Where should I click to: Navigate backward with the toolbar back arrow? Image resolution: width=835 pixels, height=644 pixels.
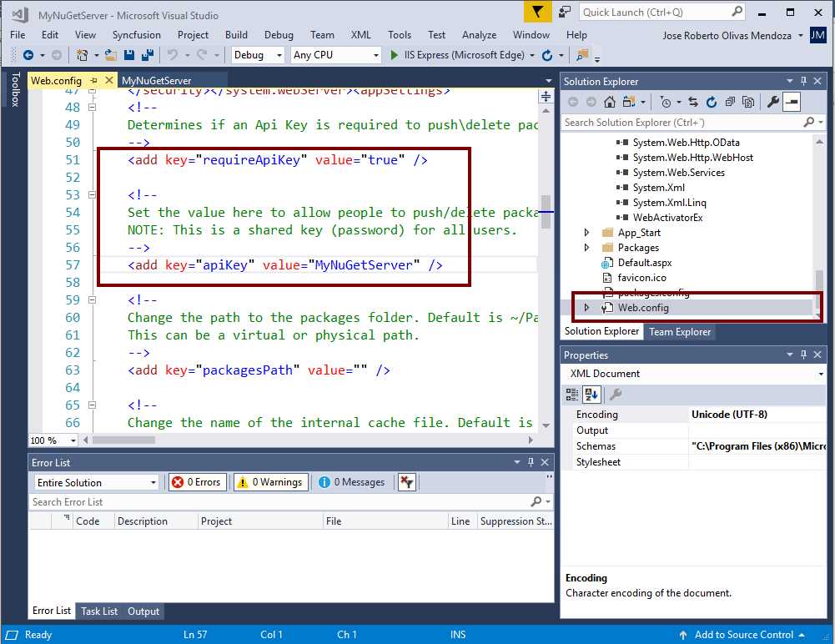coord(28,55)
